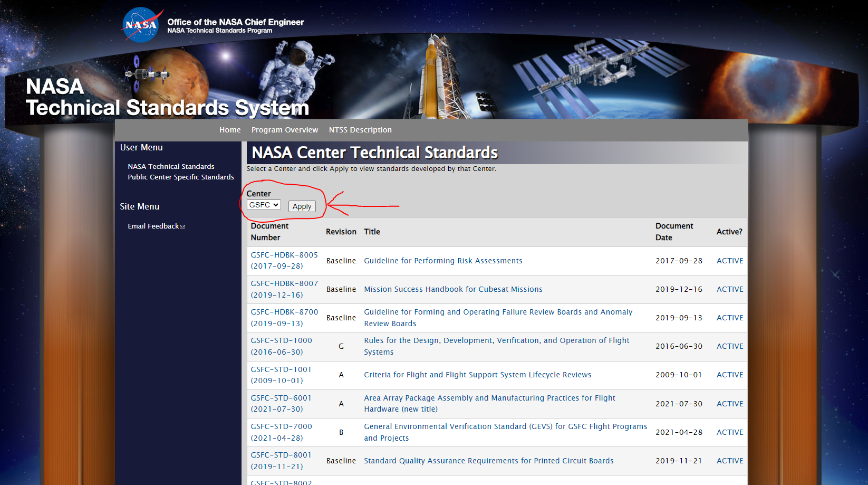Open Mission Success Handbook for Cubesat Missions

click(452, 289)
